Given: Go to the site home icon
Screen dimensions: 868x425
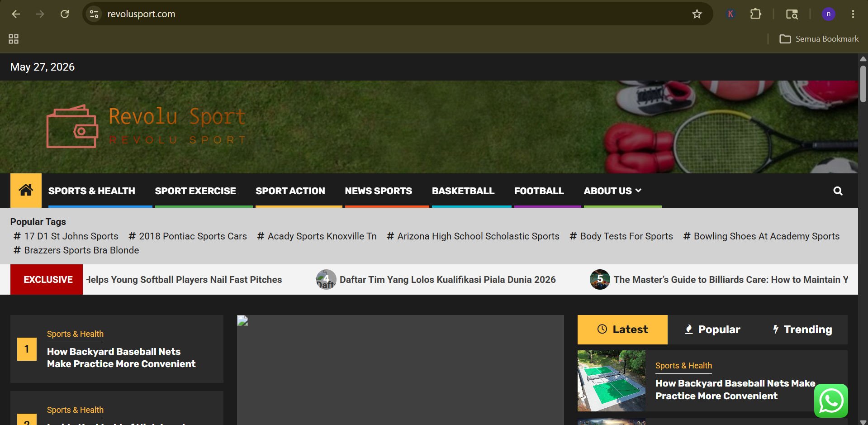Looking at the screenshot, I should 26,191.
